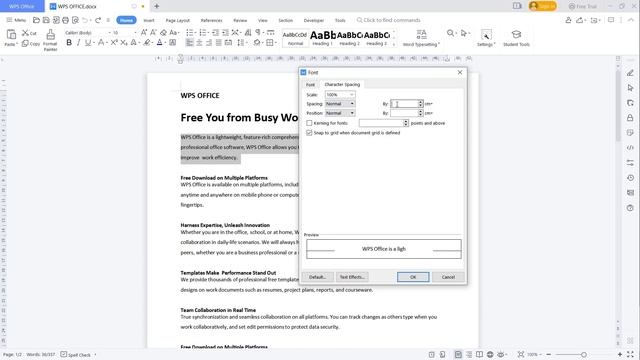
Task: Switch to reading layout view in status bar
Action: [480, 354]
